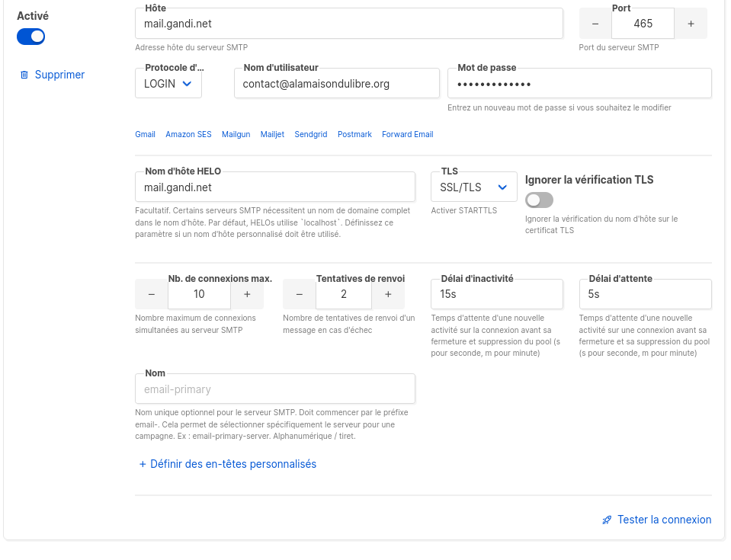Increase resend attempts with plus button
The width and height of the screenshot is (731, 560).
388,294
